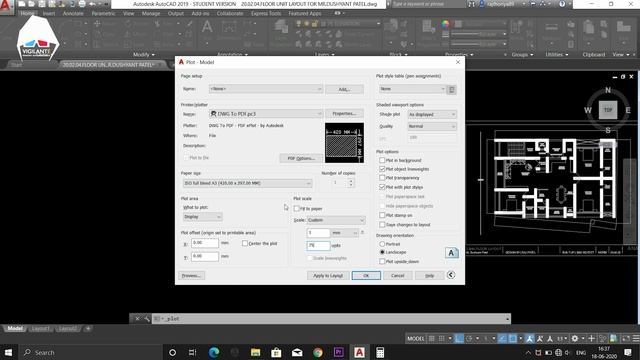Open the Home ribbon tab

click(27, 13)
